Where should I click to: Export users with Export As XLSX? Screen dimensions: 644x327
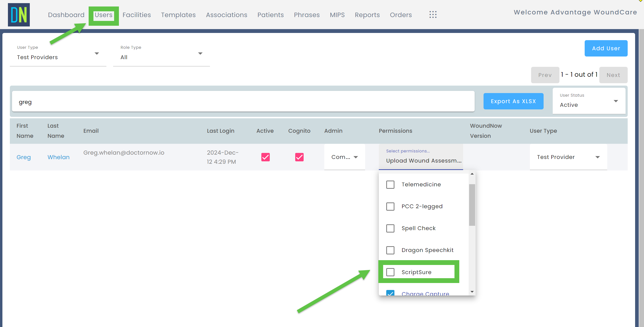[514, 101]
